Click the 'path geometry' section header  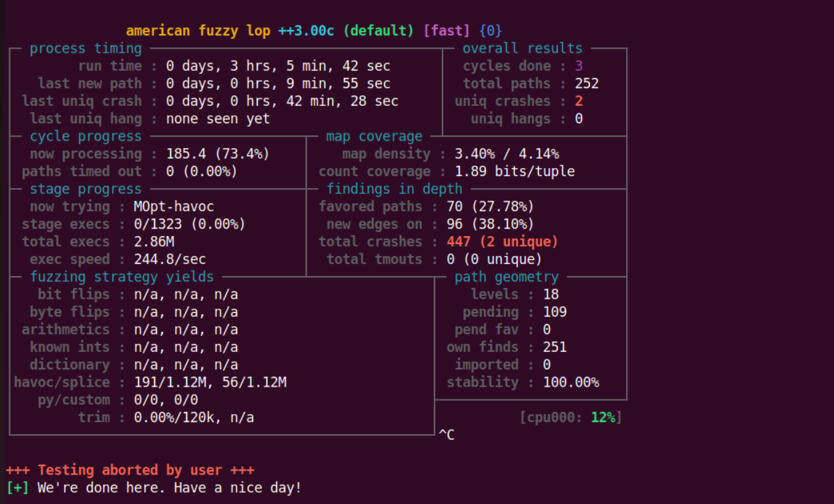(506, 277)
